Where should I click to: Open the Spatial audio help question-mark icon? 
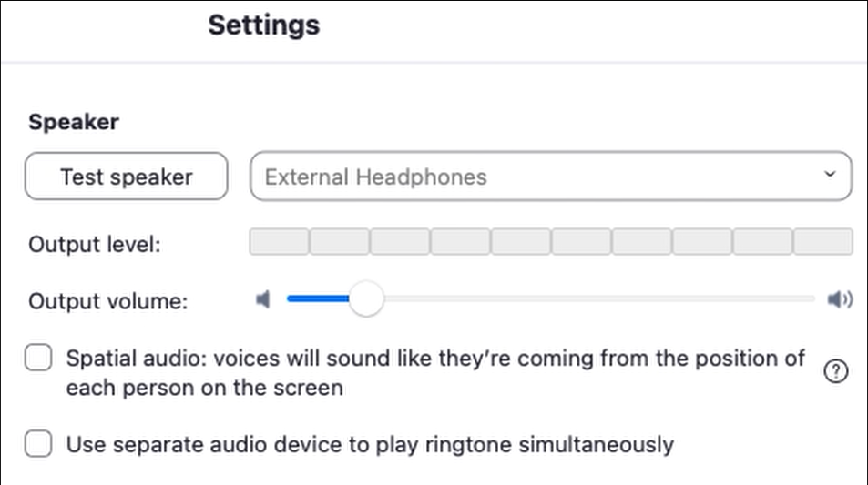coord(835,371)
